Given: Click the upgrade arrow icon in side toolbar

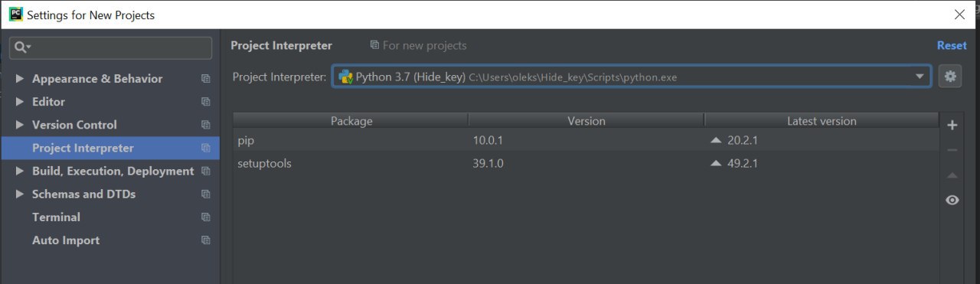Looking at the screenshot, I should tap(952, 175).
